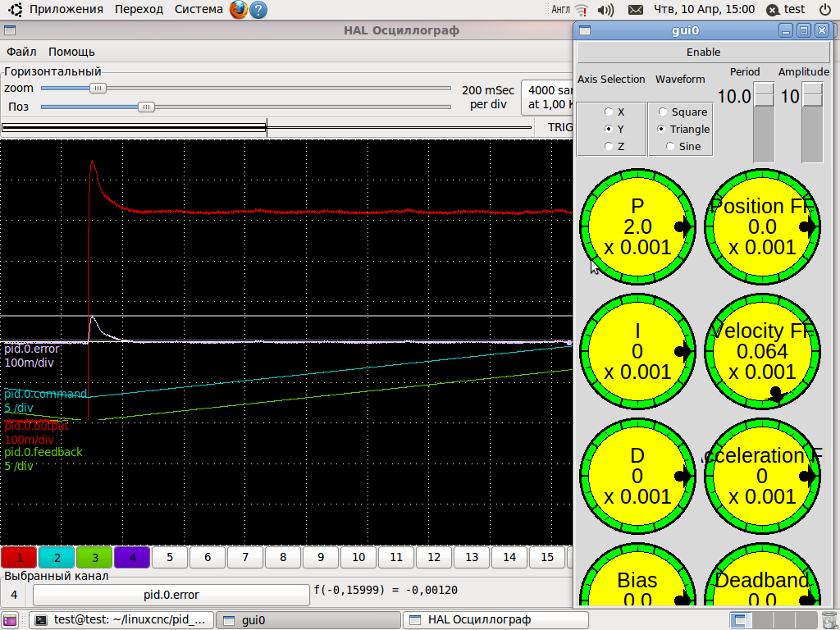The width and height of the screenshot is (840, 630).
Task: Click the mail envelope indicator icon
Action: point(635,10)
